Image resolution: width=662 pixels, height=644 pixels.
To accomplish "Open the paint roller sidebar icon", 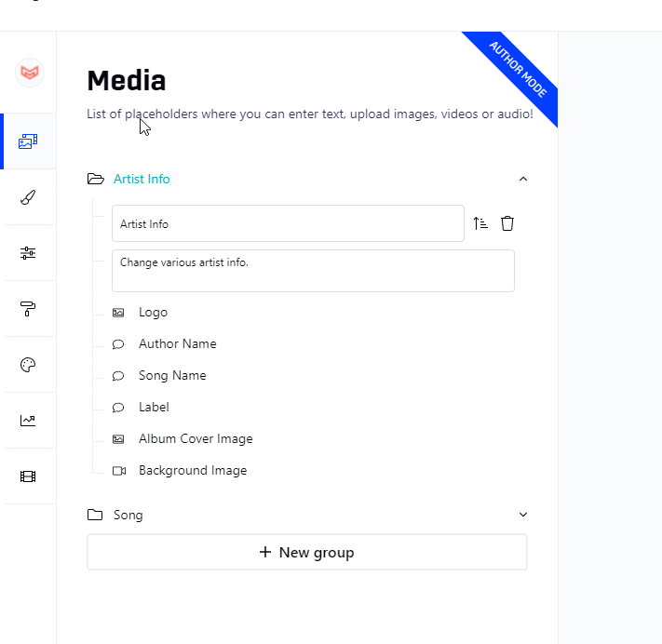I will (28, 308).
